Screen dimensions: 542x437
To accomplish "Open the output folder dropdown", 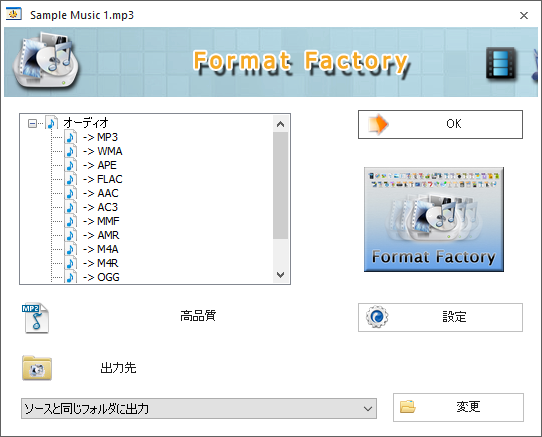I will [x=199, y=409].
